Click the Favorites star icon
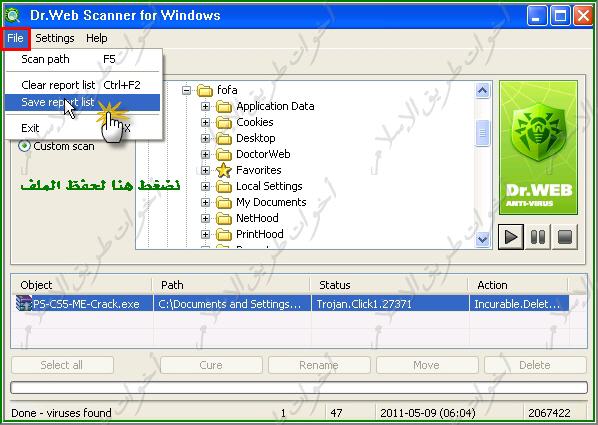The height and width of the screenshot is (425, 598). pyautogui.click(x=224, y=170)
